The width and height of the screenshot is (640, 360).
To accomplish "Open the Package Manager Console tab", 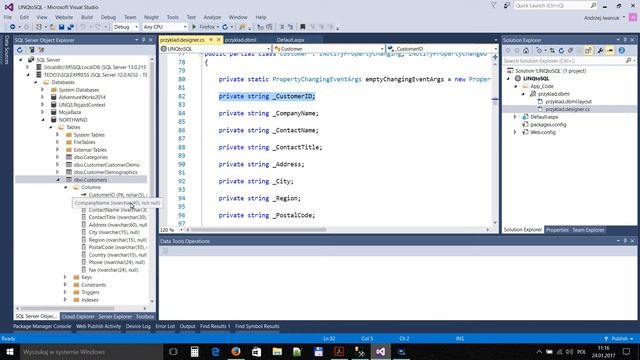I will click(42, 326).
